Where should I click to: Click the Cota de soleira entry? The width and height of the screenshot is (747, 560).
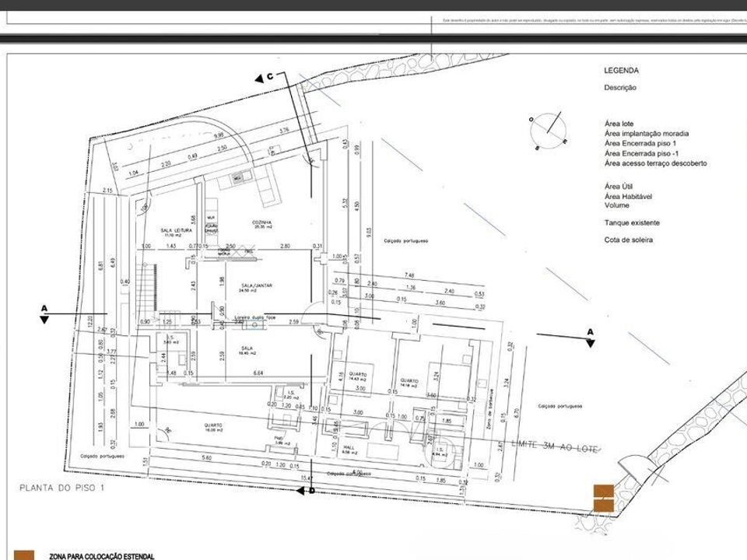point(629,240)
